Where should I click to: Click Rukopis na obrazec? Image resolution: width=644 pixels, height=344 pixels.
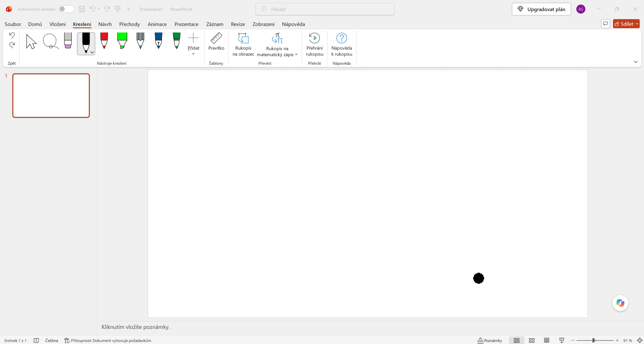[243, 45]
